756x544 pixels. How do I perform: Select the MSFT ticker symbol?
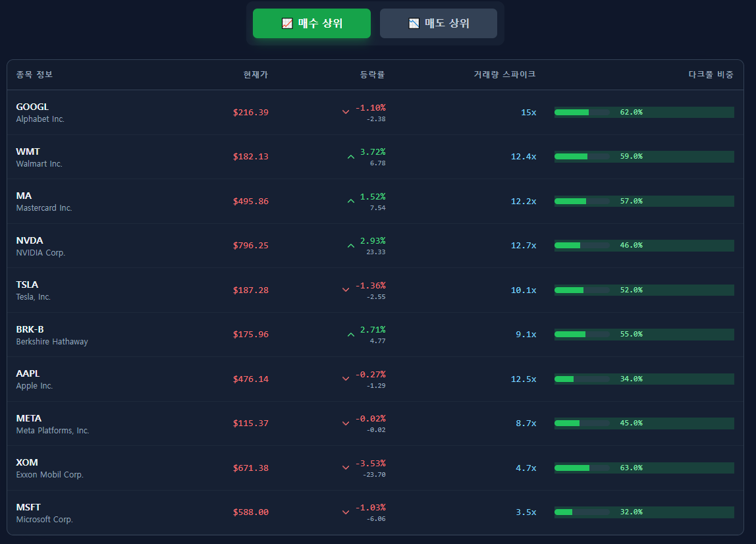coord(28,507)
